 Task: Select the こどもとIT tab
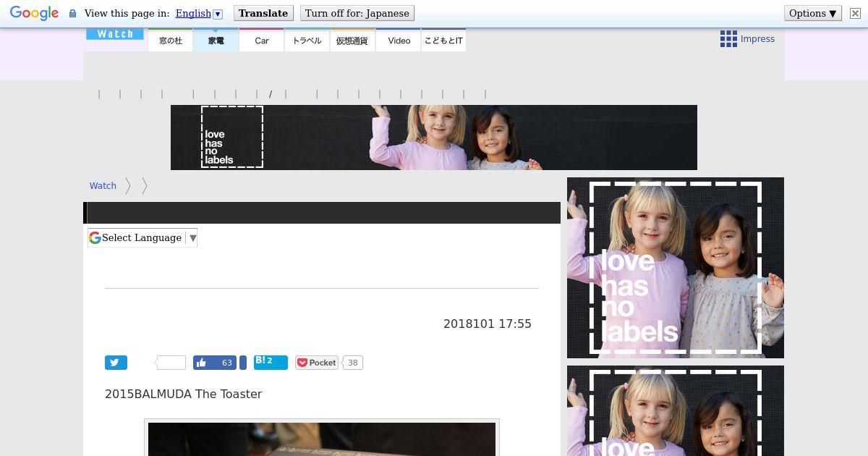(443, 41)
